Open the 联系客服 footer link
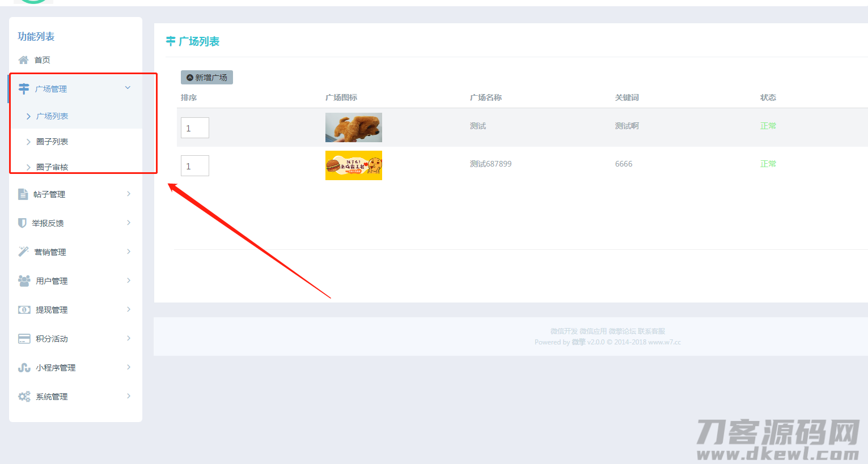The width and height of the screenshot is (868, 464). pos(651,331)
